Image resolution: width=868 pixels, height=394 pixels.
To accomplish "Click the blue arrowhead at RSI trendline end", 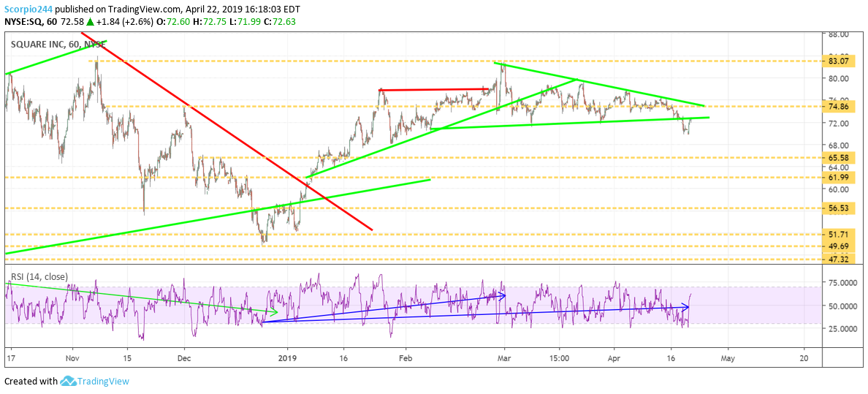I will pyautogui.click(x=687, y=306).
